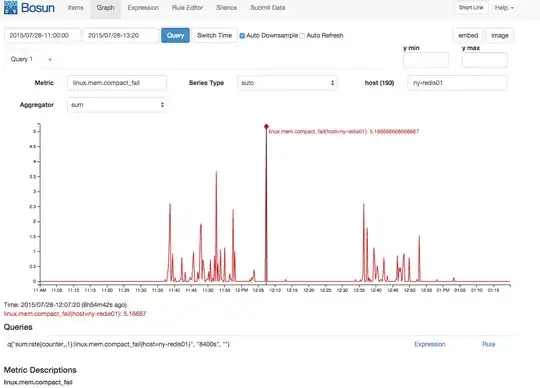This screenshot has width=540, height=388.
Task: Expand the Help dropdown menu
Action: (504, 8)
